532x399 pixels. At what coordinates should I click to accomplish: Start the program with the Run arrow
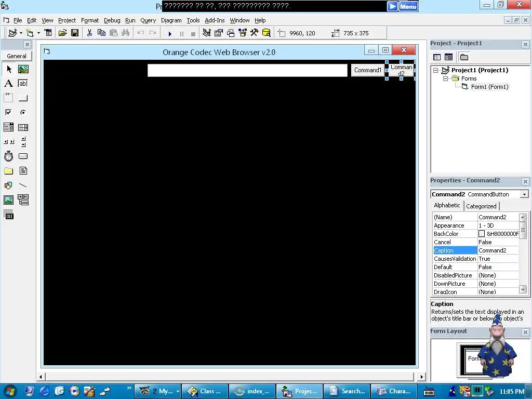click(x=170, y=34)
